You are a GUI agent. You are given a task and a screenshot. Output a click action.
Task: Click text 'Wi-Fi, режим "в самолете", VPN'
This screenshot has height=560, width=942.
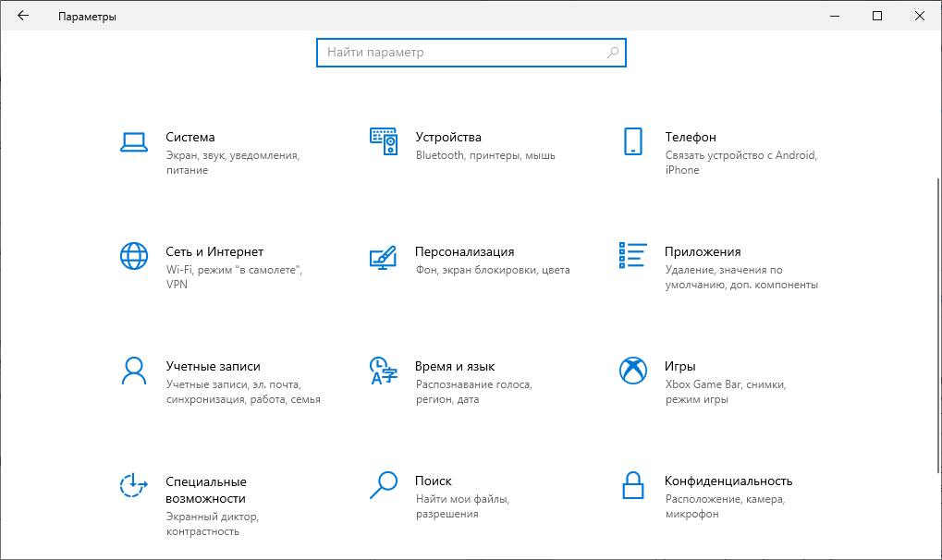click(x=234, y=277)
